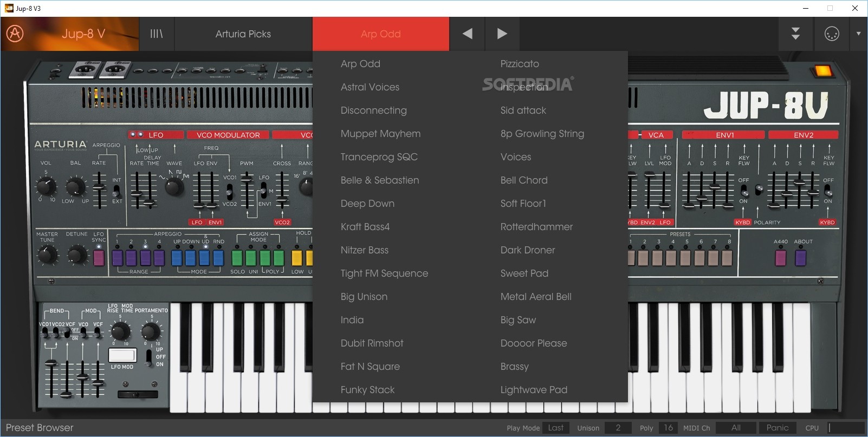
Task: Click the arpeggio RATE slider
Action: click(99, 189)
